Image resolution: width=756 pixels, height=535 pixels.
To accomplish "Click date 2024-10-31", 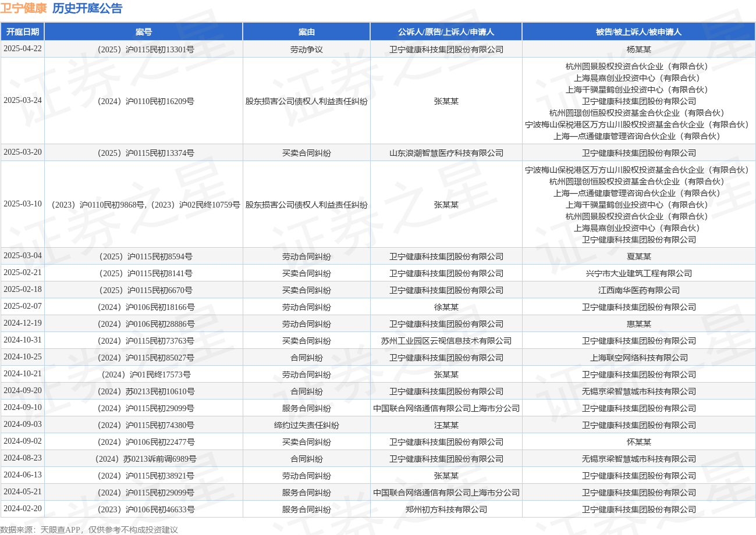I will [x=23, y=340].
